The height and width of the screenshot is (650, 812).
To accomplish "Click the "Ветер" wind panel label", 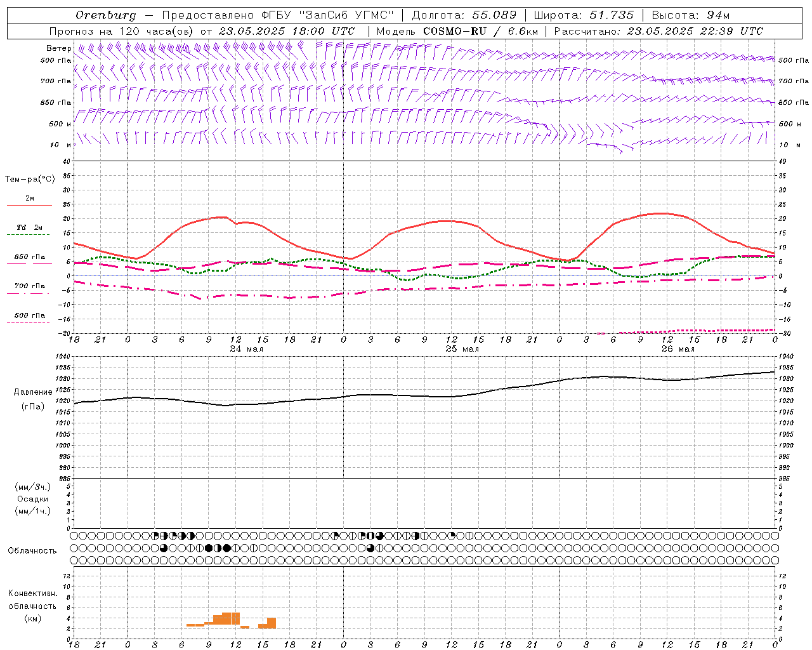I will tap(58, 48).
